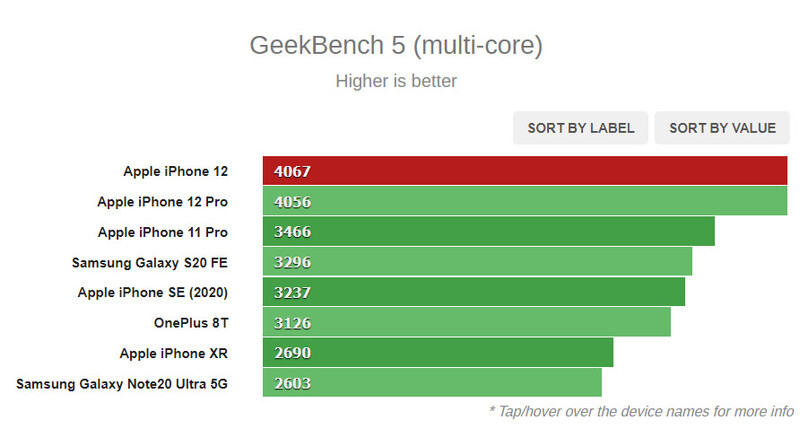Click the 3296 Galaxy S20 FE bar
800x429 pixels.
coord(477,262)
